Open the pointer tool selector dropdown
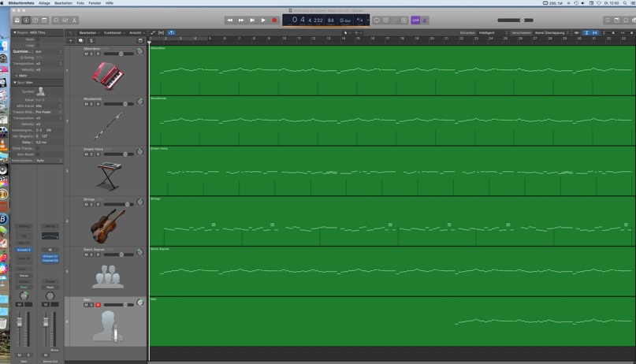 (x=347, y=32)
